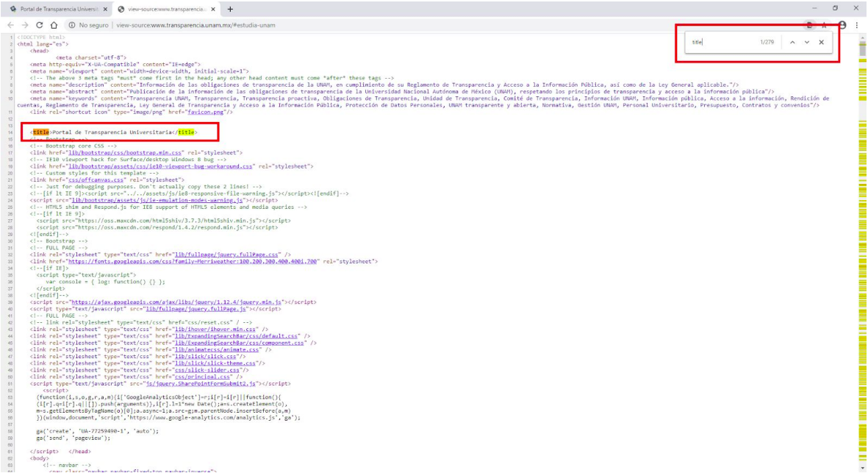
Task: Click the 'Bootstrap core CSS' comment
Action: 73,146
